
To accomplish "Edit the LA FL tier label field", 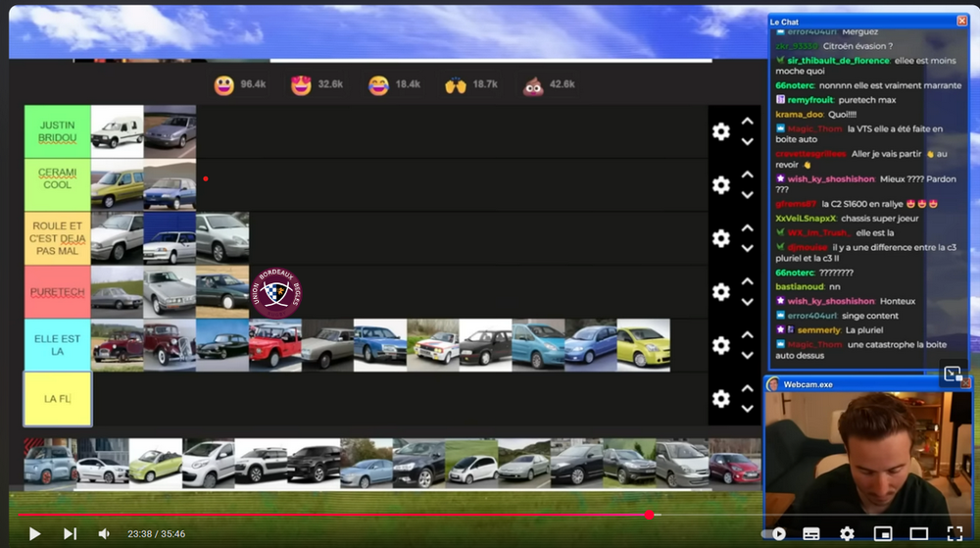I will click(58, 399).
